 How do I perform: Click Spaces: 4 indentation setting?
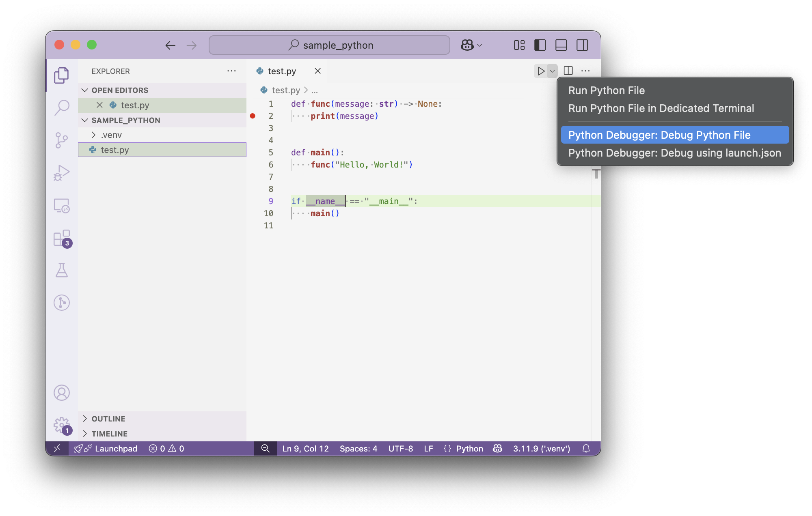pyautogui.click(x=358, y=448)
